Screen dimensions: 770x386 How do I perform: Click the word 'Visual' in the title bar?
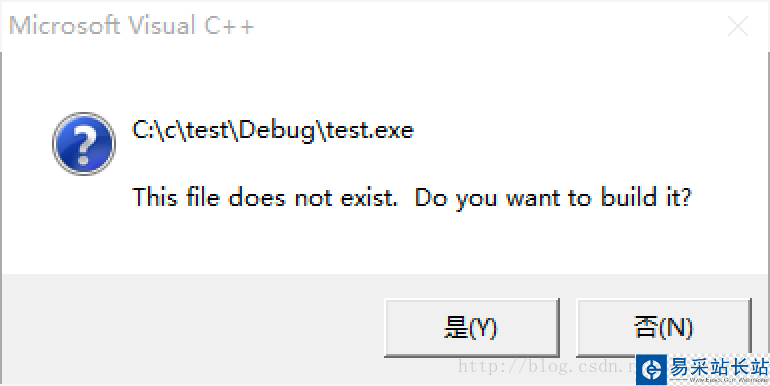click(x=163, y=26)
